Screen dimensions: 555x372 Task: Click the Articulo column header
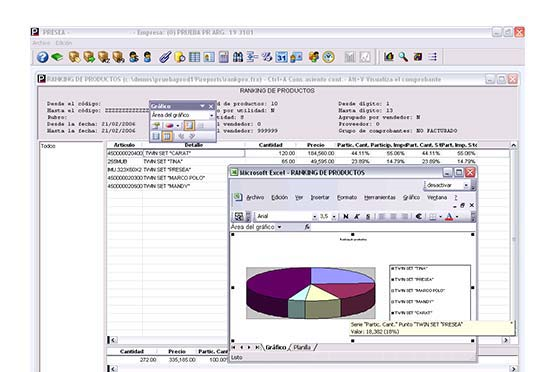(124, 145)
